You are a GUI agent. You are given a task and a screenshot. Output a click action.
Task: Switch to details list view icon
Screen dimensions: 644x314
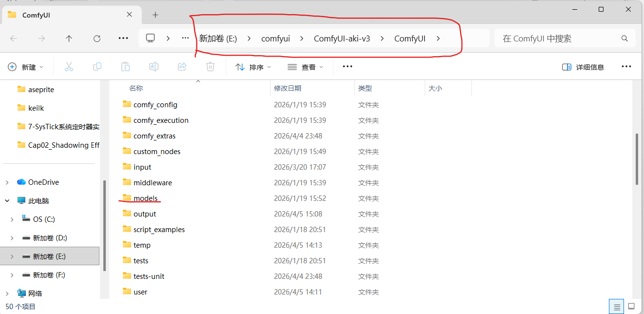(x=617, y=307)
